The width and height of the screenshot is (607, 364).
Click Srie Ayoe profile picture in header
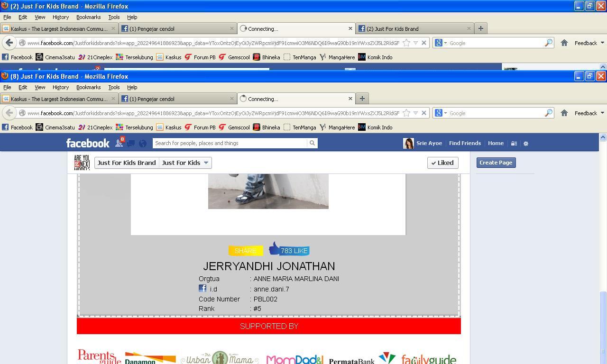408,143
